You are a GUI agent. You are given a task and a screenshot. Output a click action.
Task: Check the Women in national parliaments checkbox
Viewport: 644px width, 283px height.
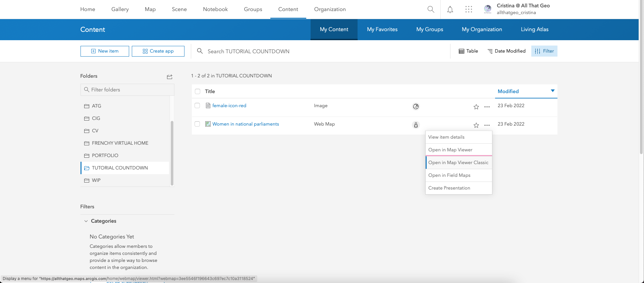(x=197, y=124)
